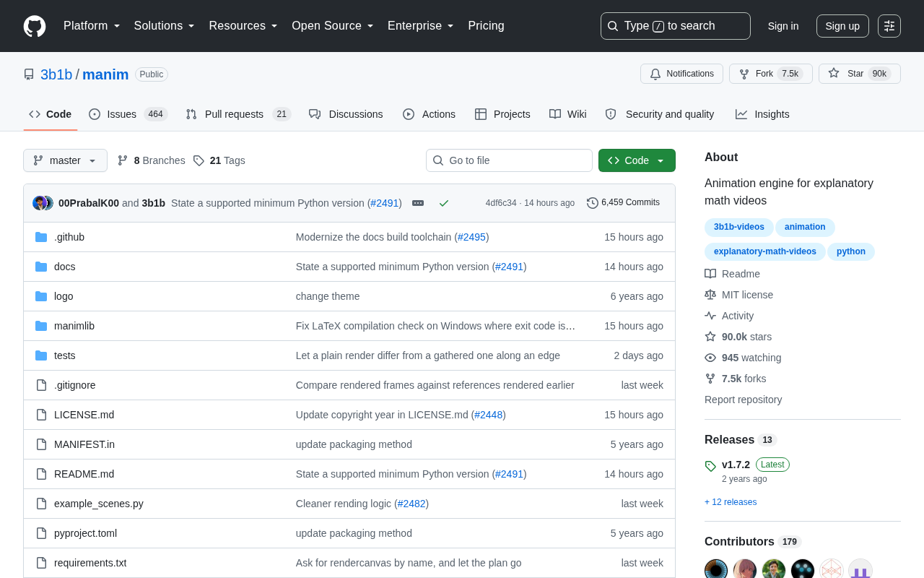Click the eye icon beside 945 watching
This screenshot has width=924, height=578.
(x=710, y=358)
